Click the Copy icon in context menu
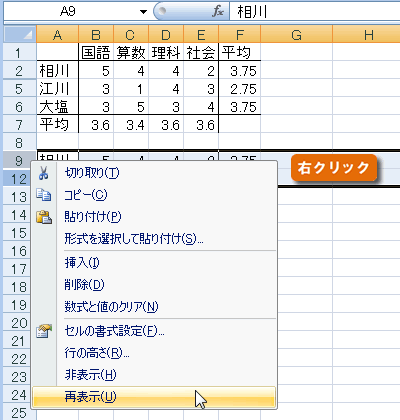 [44, 195]
